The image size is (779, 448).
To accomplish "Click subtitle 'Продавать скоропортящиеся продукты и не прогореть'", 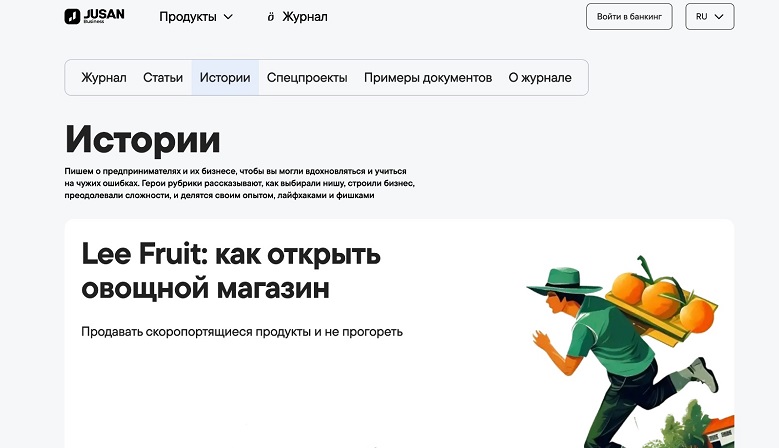I will coord(242,331).
